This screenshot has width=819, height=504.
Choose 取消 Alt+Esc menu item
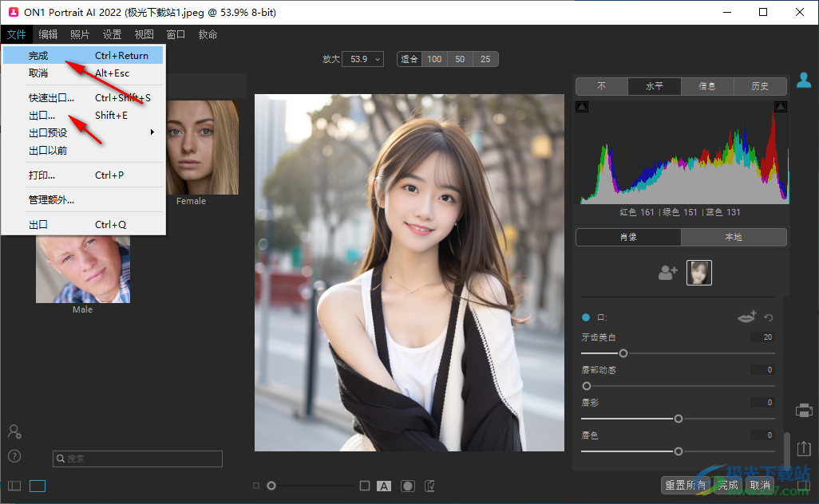(83, 73)
